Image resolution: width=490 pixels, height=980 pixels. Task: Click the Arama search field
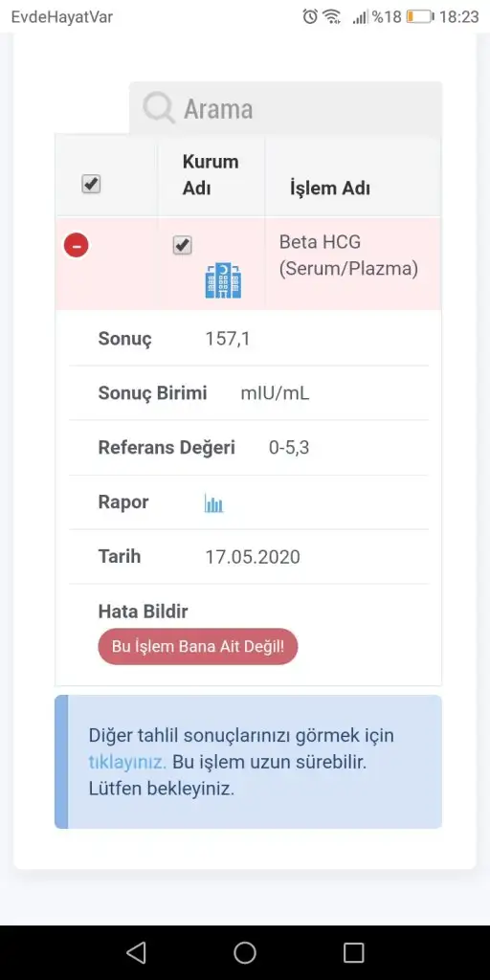coord(285,109)
